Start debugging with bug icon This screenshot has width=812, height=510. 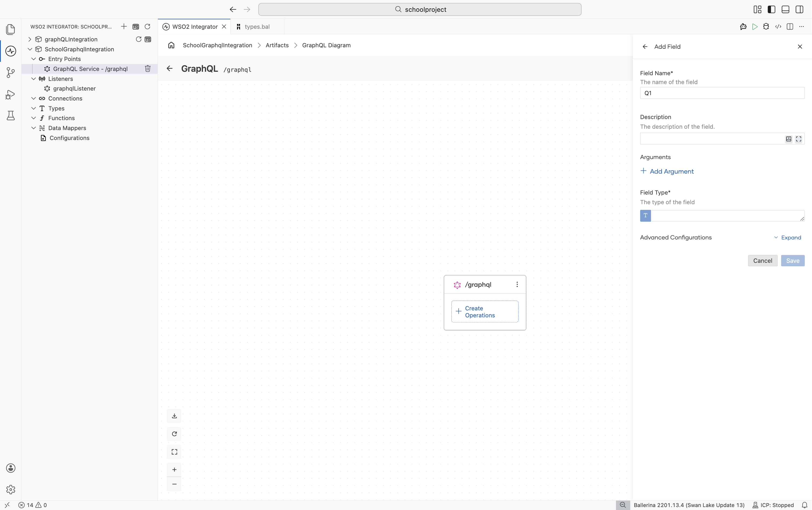pos(766,27)
